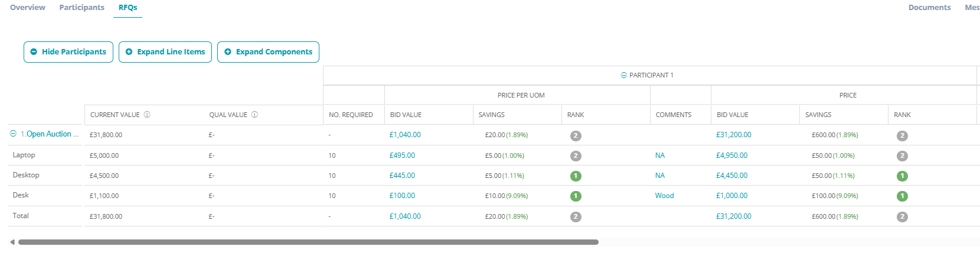Image resolution: width=980 pixels, height=256 pixels.
Task: Open Laptop bid value £495.00 link
Action: pyautogui.click(x=402, y=155)
